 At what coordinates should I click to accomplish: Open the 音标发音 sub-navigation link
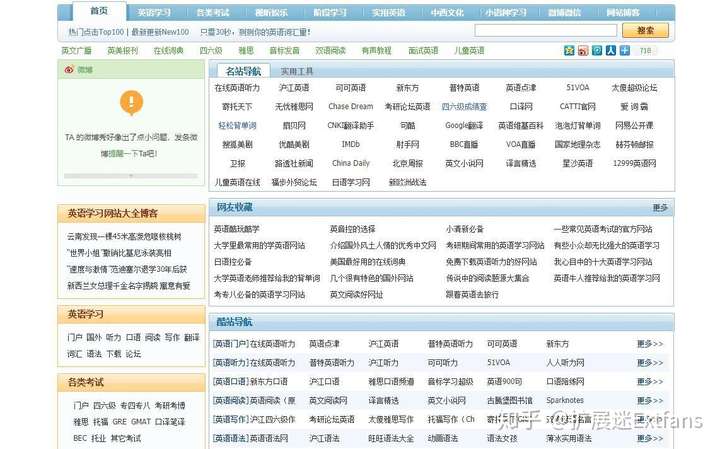284,51
